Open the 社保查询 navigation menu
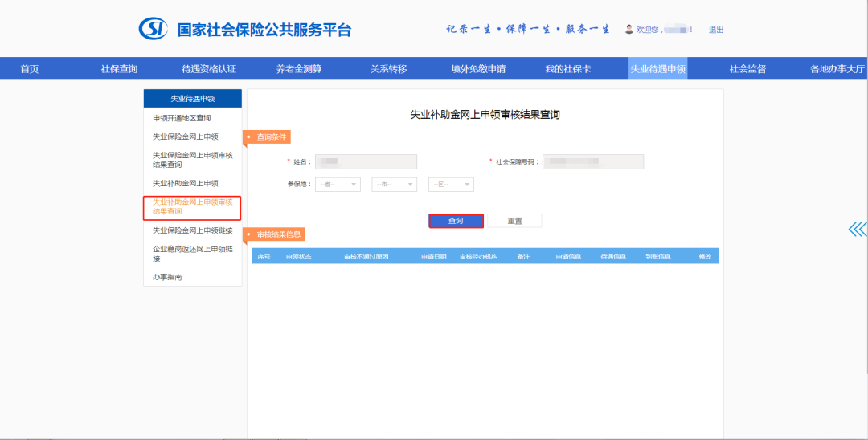Image resolution: width=868 pixels, height=440 pixels. (119, 69)
